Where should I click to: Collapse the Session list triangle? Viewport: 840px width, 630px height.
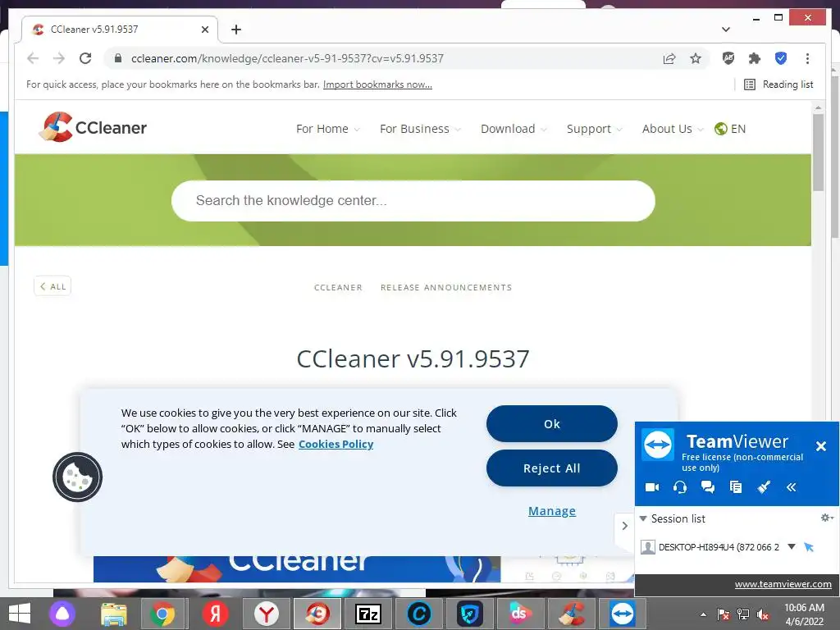(643, 518)
